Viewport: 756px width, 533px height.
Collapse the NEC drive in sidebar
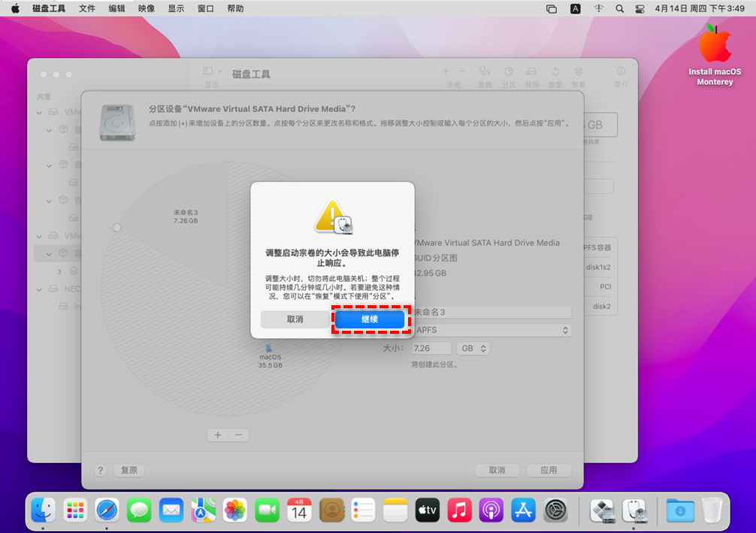pos(39,289)
